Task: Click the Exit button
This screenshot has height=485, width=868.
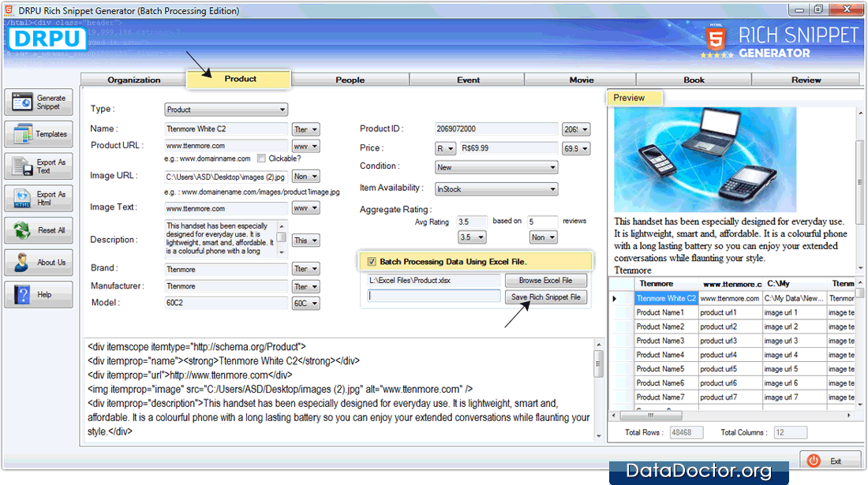Action: (x=830, y=461)
